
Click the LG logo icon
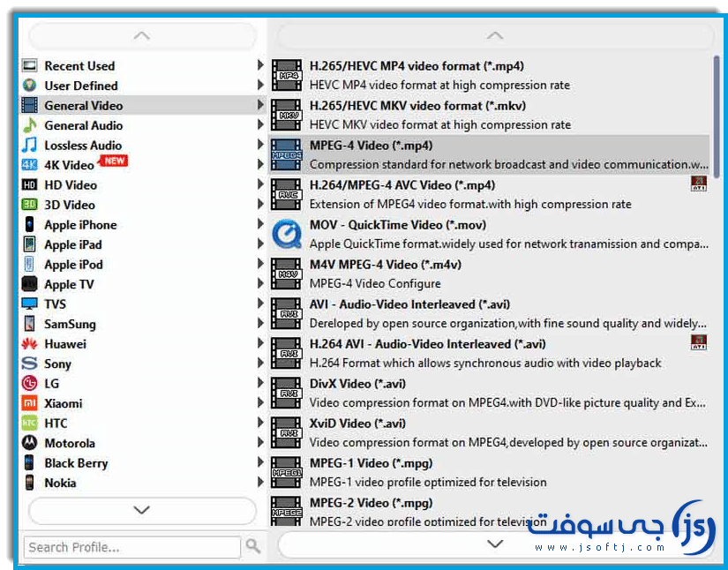[29, 384]
